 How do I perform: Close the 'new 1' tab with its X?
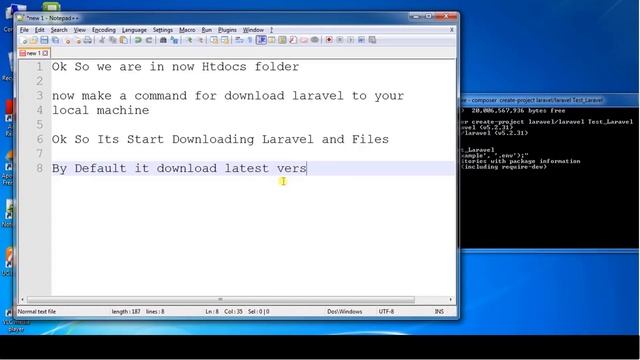(x=45, y=53)
